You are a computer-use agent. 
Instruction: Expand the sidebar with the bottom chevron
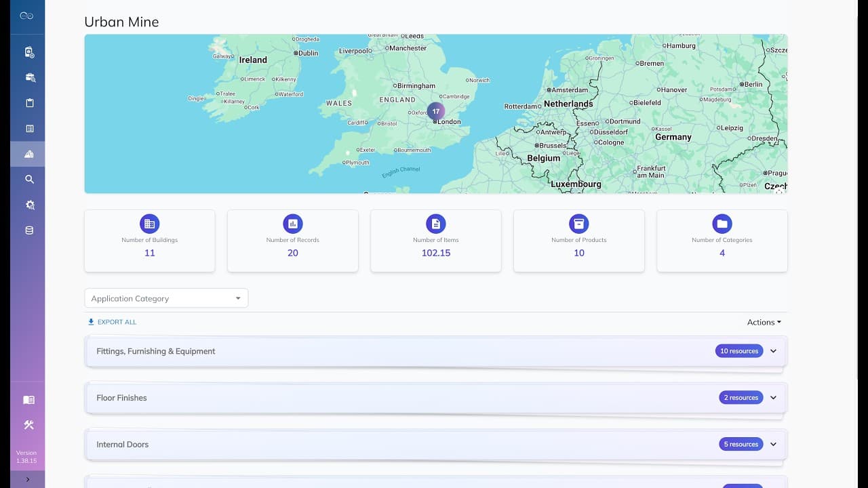27,479
